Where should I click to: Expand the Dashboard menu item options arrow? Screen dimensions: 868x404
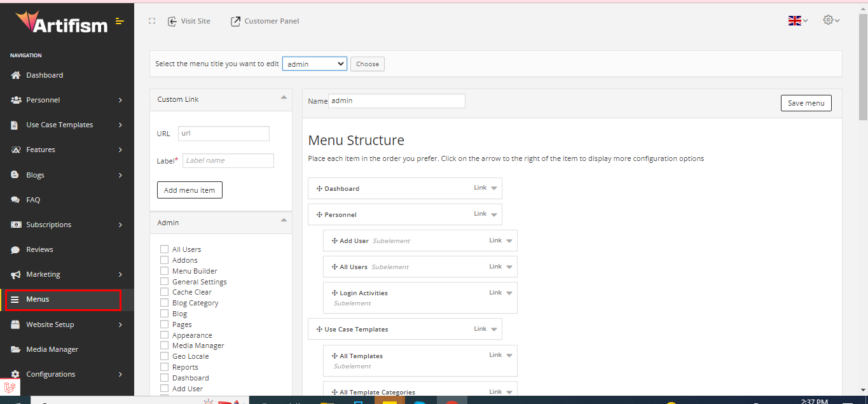(494, 188)
